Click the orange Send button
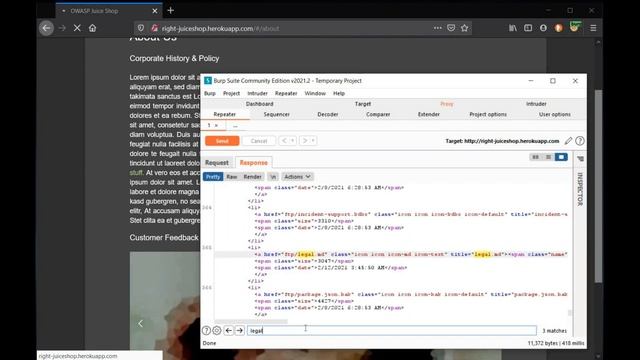Screen dimensions: 640x360 tap(222, 141)
